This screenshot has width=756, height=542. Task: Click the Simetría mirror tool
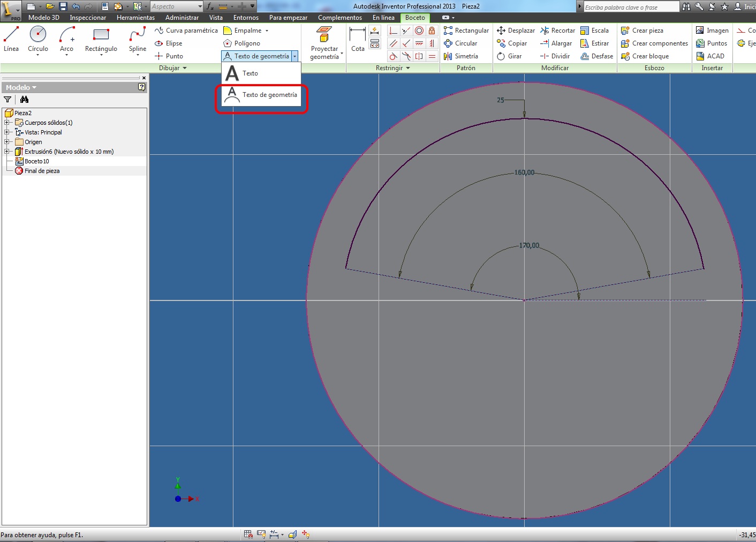(461, 56)
